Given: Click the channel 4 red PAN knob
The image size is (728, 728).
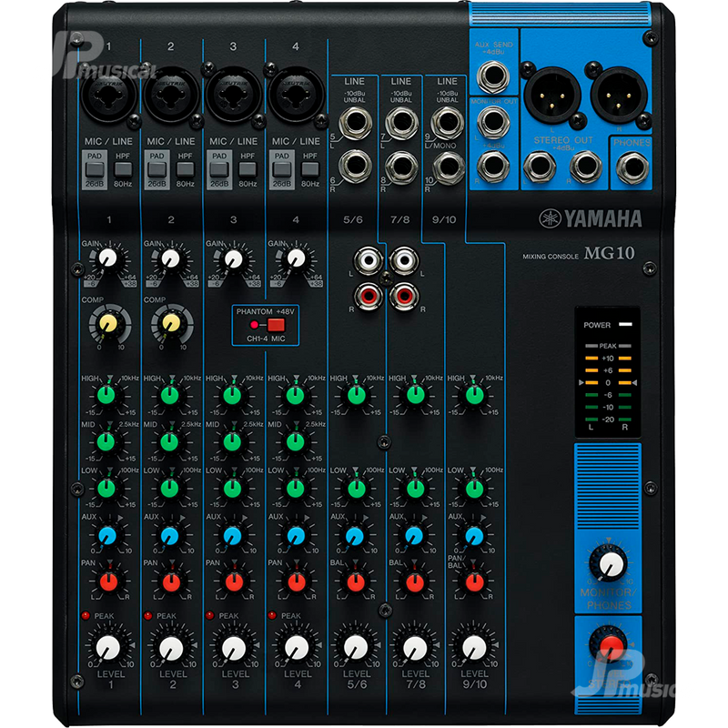Looking at the screenshot, I should (297, 581).
